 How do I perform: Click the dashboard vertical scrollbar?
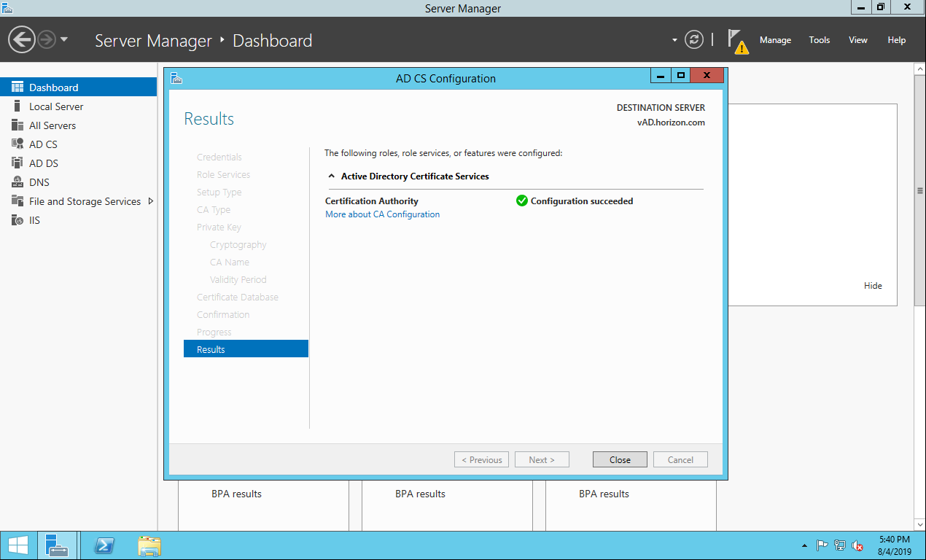(919, 191)
